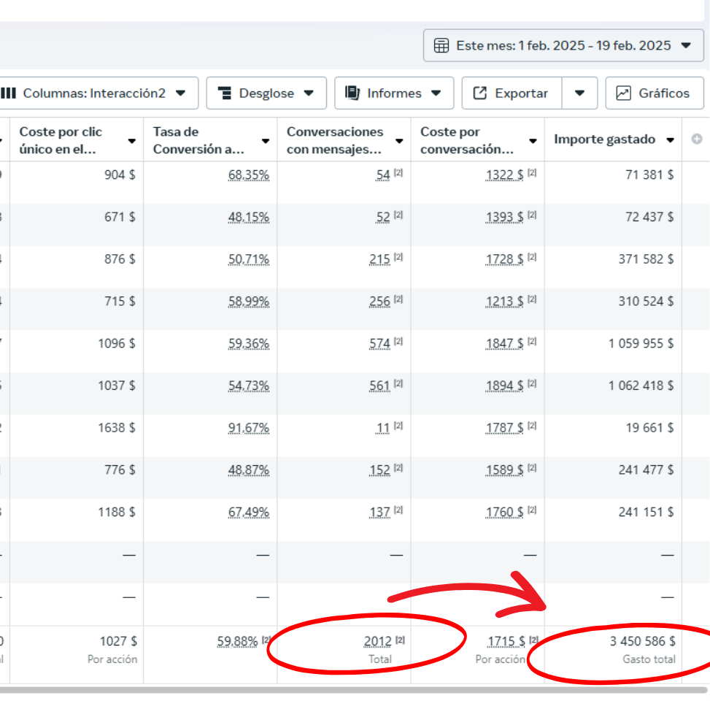The height and width of the screenshot is (728, 710).
Task: Click the Desglose breakdown icon
Action: coord(225,93)
